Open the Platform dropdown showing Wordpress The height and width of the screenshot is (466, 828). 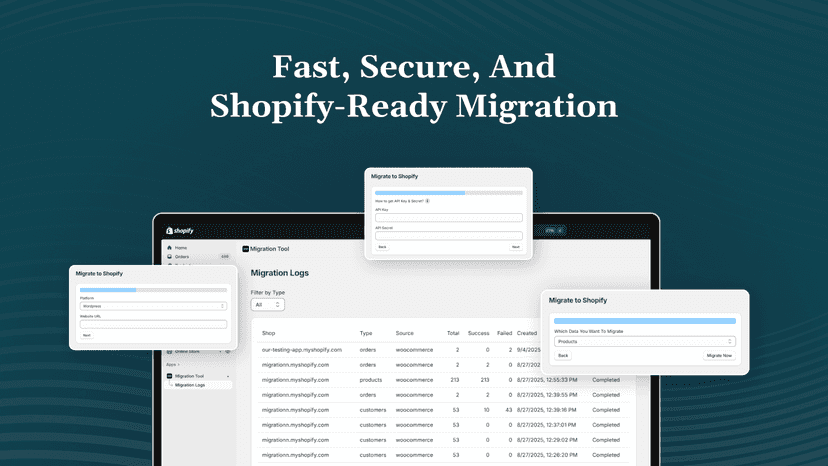coord(153,306)
